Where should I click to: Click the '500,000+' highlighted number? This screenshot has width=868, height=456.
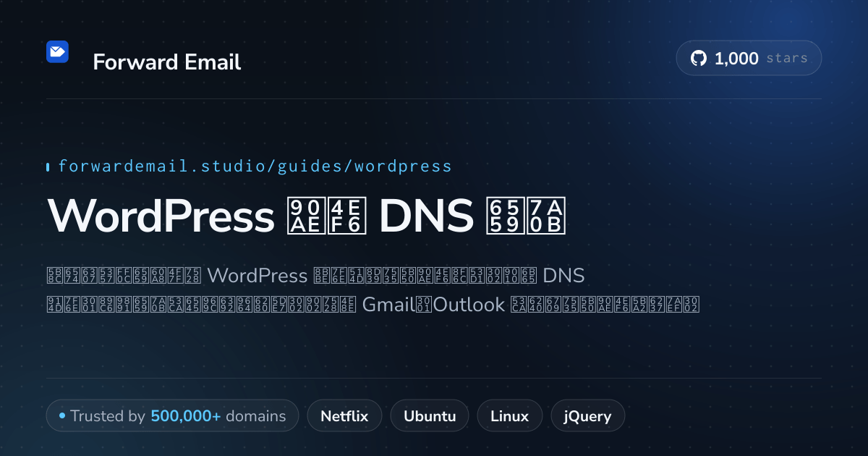[x=186, y=416]
